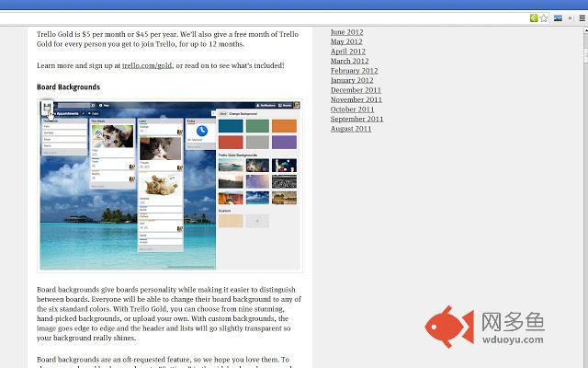Pick the red background color swatch
588x368 pixels.
231,143
